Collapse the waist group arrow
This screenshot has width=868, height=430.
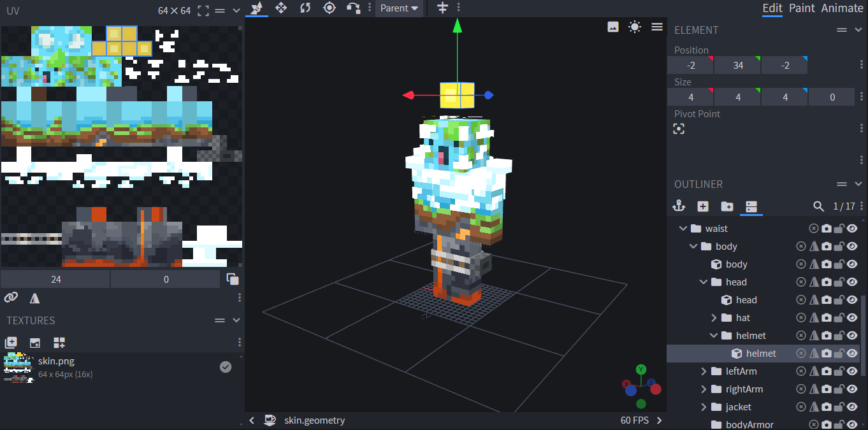(x=683, y=229)
